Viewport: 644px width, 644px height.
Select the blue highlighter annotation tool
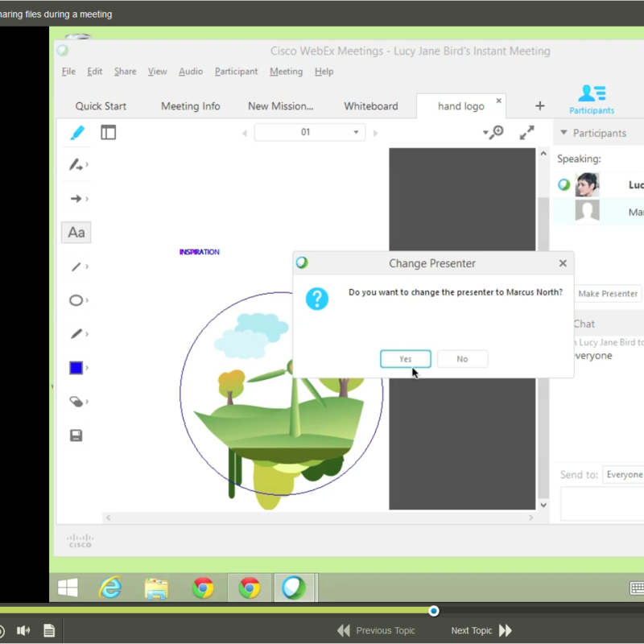[x=77, y=133]
